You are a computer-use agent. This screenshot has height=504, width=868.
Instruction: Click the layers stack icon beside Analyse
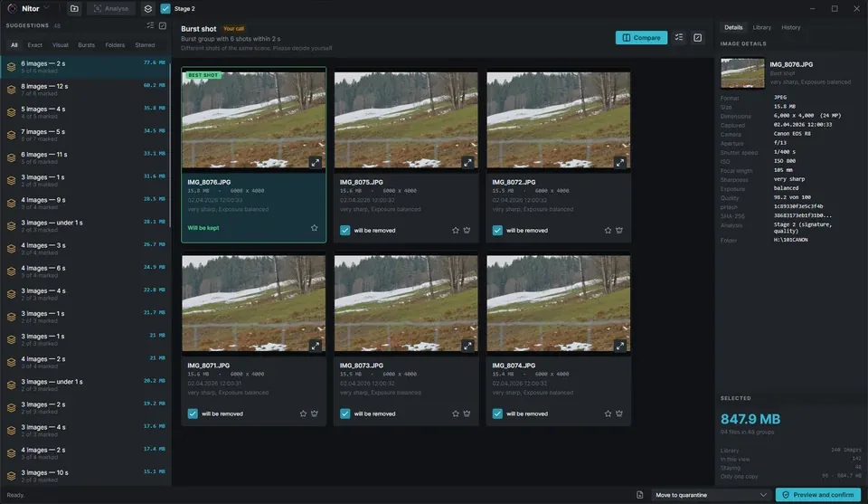click(x=147, y=8)
